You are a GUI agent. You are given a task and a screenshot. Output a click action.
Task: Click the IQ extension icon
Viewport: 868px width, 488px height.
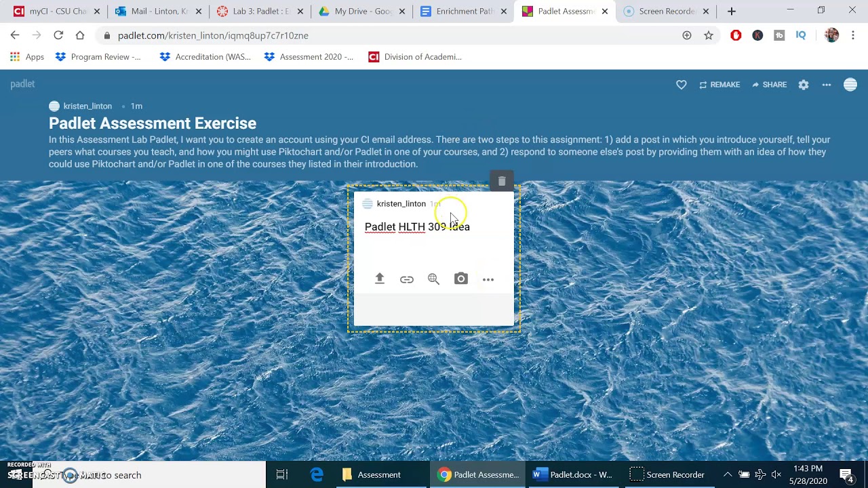(x=801, y=35)
